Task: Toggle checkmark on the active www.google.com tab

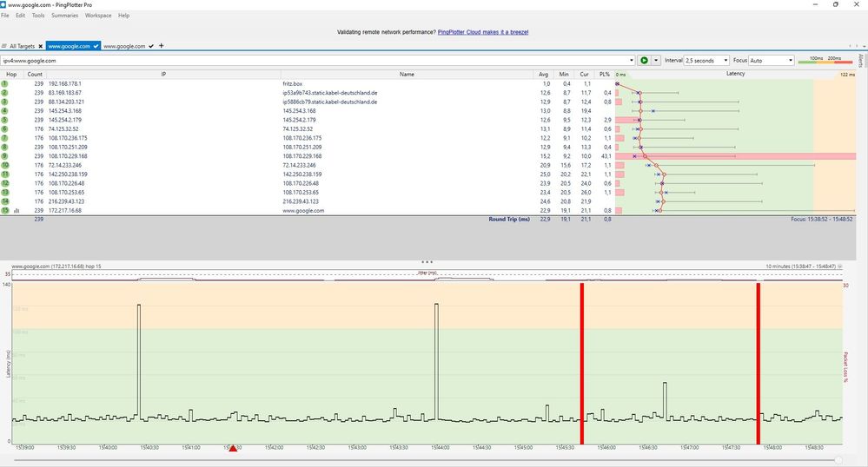Action: point(96,47)
